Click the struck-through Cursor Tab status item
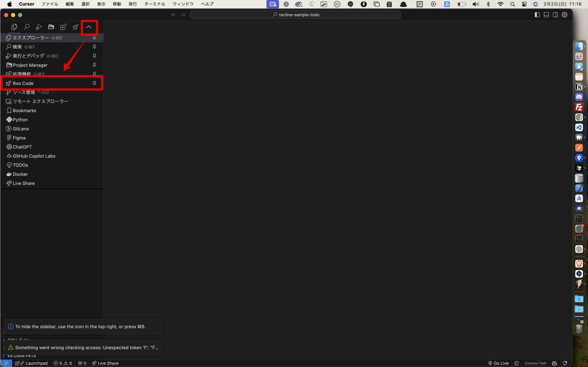Image resolution: width=588 pixels, height=367 pixels. [535, 363]
